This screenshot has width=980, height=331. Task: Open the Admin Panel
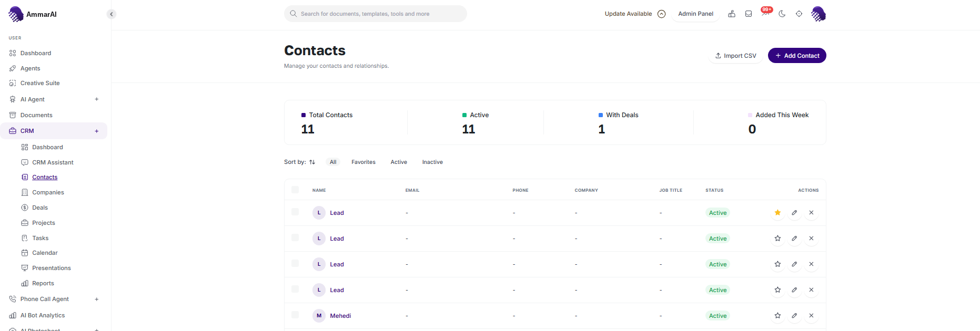coord(695,14)
